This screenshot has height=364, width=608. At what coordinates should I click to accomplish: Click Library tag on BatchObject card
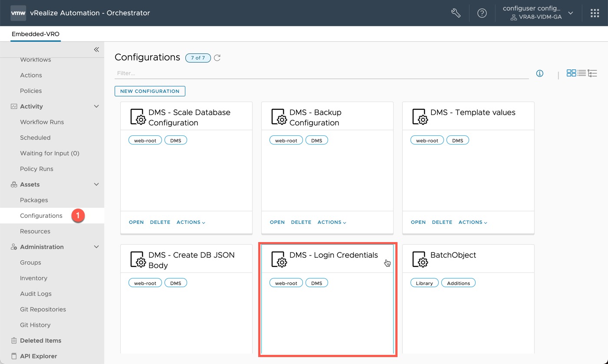coord(424,283)
